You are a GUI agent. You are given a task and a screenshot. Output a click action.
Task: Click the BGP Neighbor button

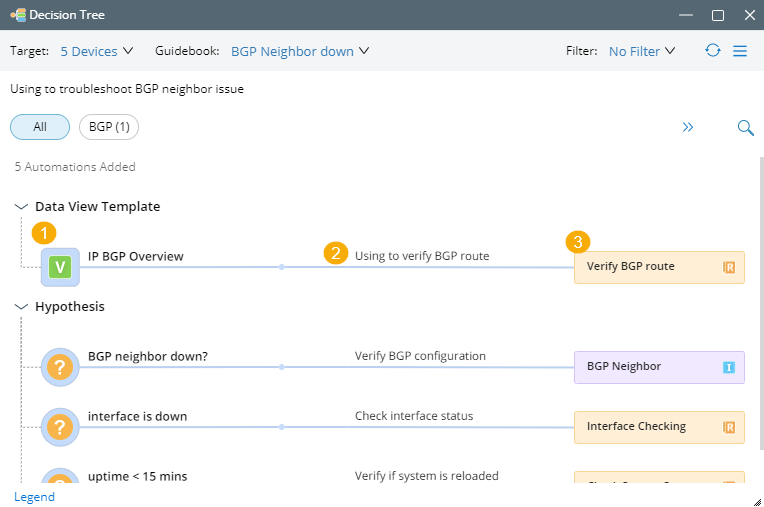coord(659,367)
